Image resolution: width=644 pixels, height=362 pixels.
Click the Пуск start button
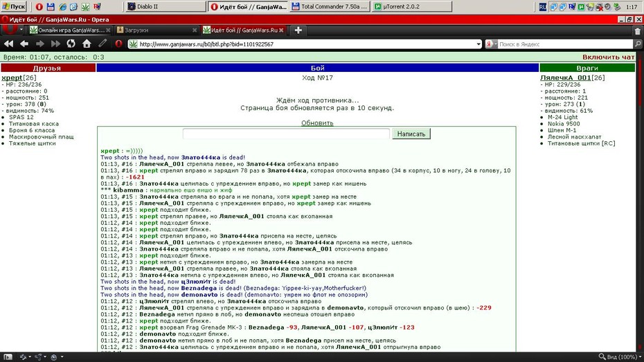click(14, 6)
